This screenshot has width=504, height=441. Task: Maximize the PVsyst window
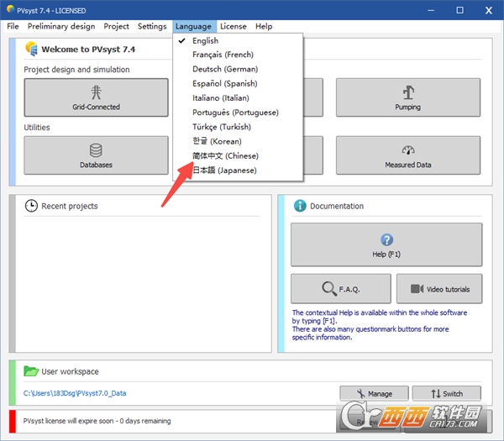coord(459,10)
